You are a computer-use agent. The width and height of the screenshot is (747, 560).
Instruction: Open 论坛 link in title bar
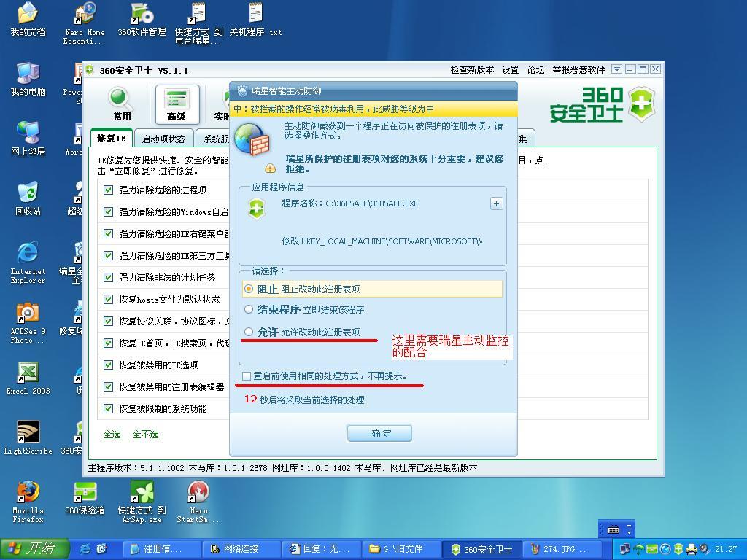click(535, 70)
